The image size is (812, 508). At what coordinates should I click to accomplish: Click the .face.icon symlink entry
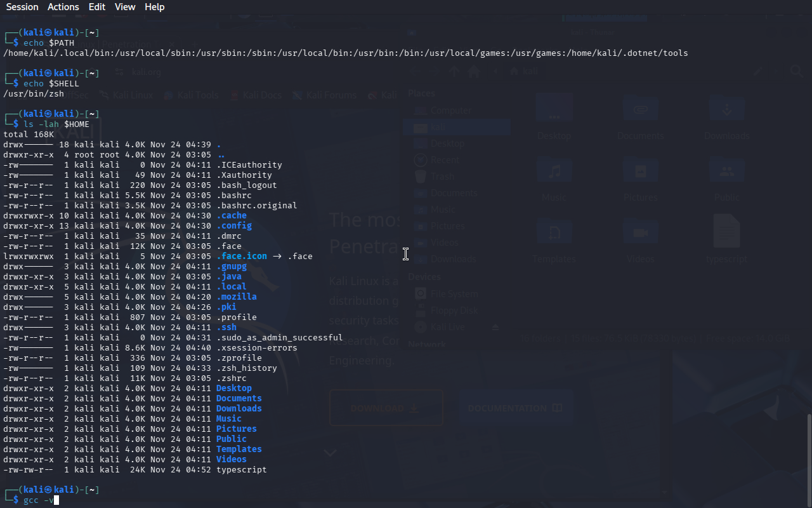pos(241,257)
